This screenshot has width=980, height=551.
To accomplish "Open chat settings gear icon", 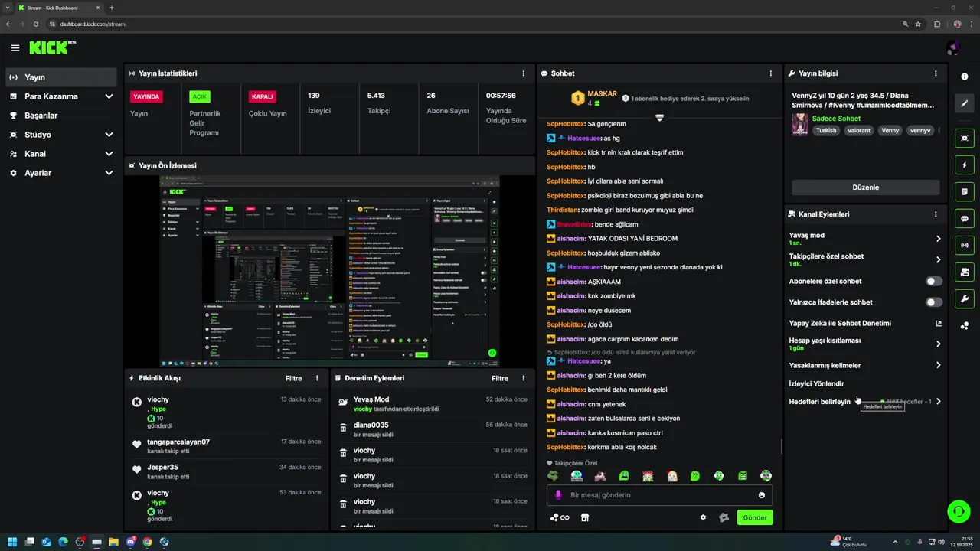I will 703,517.
